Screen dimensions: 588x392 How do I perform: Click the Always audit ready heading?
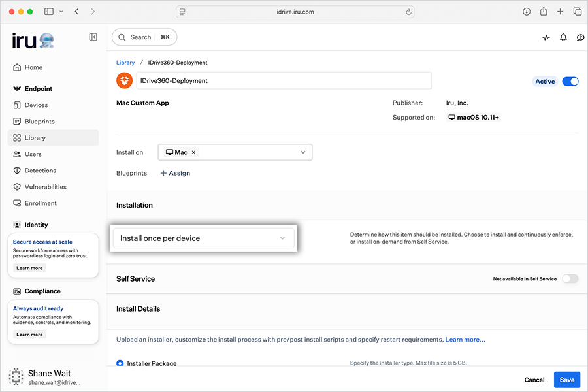pyautogui.click(x=38, y=308)
